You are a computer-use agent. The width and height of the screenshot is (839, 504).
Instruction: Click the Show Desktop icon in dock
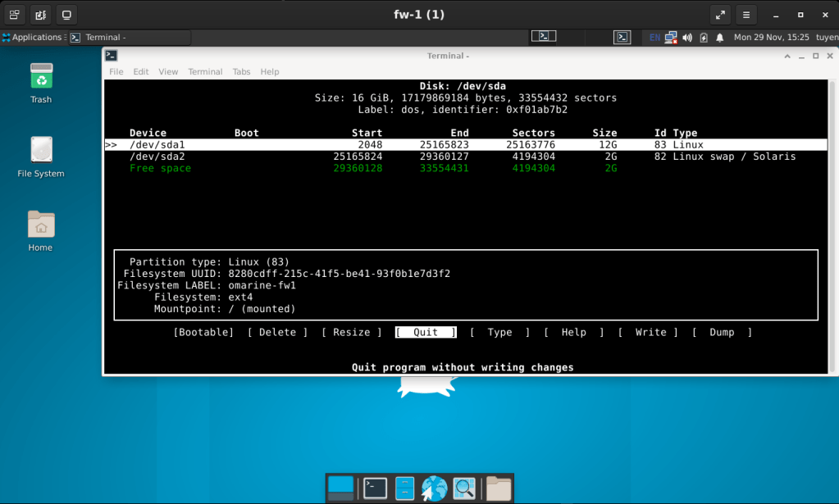pyautogui.click(x=340, y=488)
